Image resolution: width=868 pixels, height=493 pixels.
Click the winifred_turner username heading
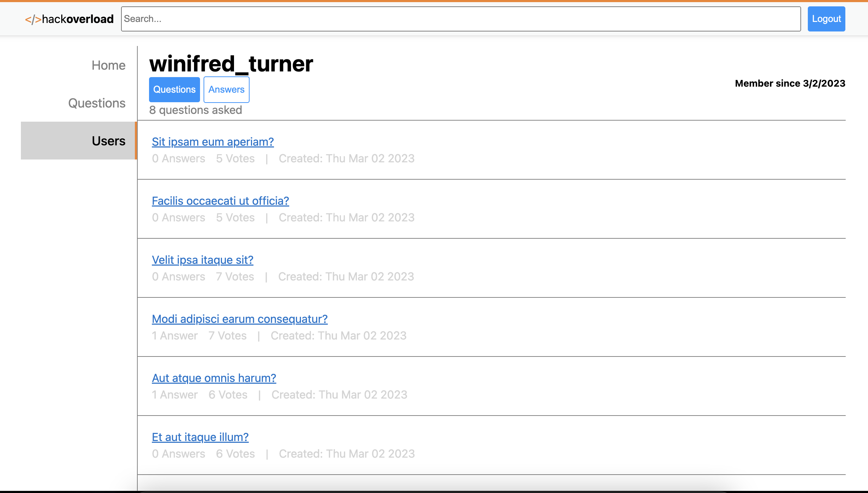[231, 64]
